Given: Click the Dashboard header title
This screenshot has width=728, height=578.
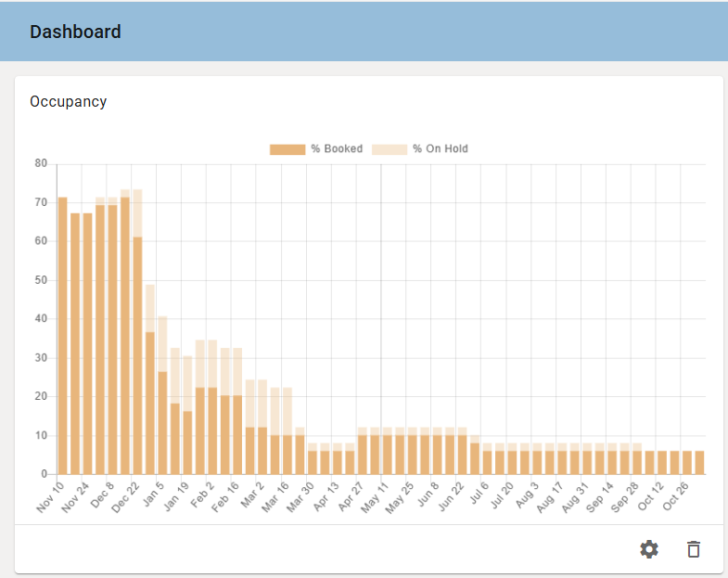Looking at the screenshot, I should click(x=75, y=32).
